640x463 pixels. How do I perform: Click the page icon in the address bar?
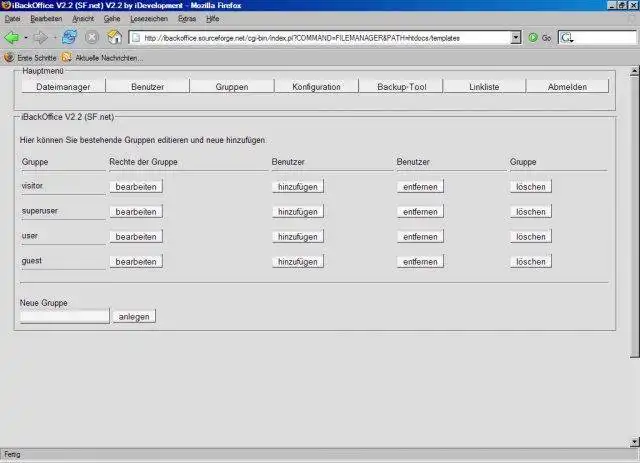(x=136, y=38)
